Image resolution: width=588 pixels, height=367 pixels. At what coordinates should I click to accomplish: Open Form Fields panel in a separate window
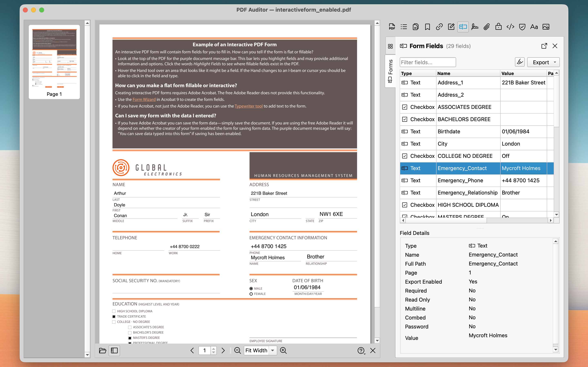click(544, 46)
